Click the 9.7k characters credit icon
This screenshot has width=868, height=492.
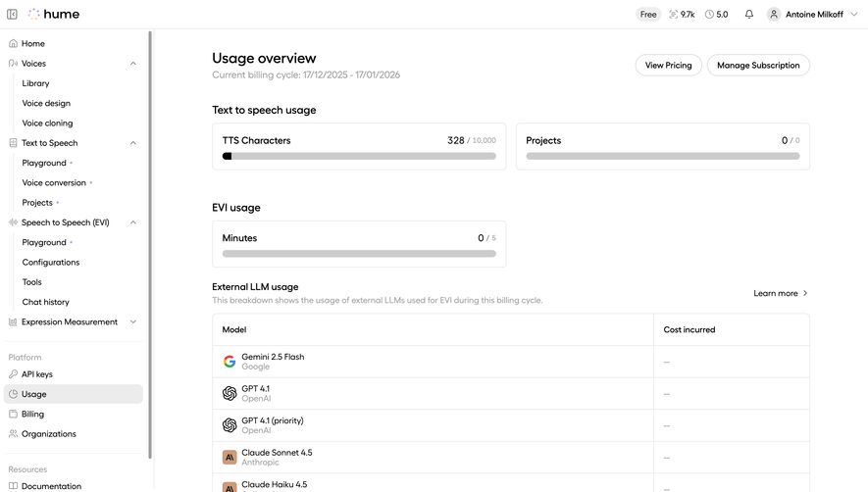673,15
